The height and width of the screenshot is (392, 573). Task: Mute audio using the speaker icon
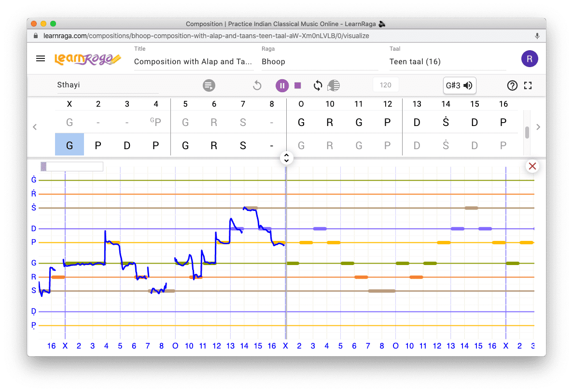(467, 85)
